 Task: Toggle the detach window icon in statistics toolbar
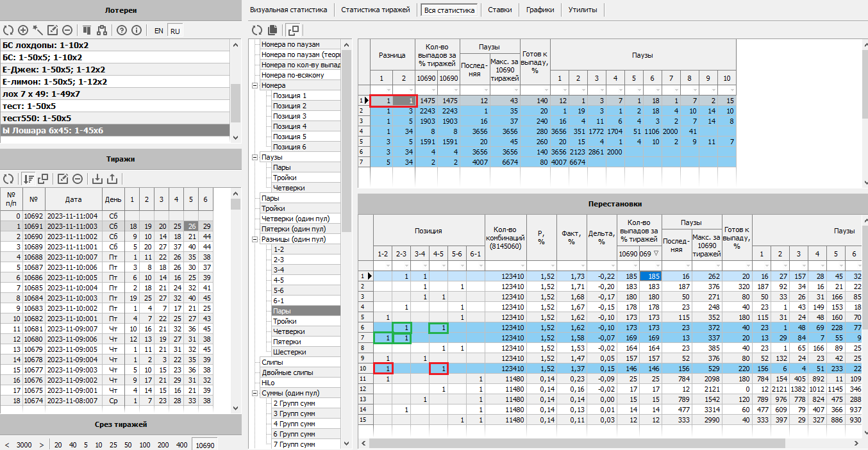point(293,30)
